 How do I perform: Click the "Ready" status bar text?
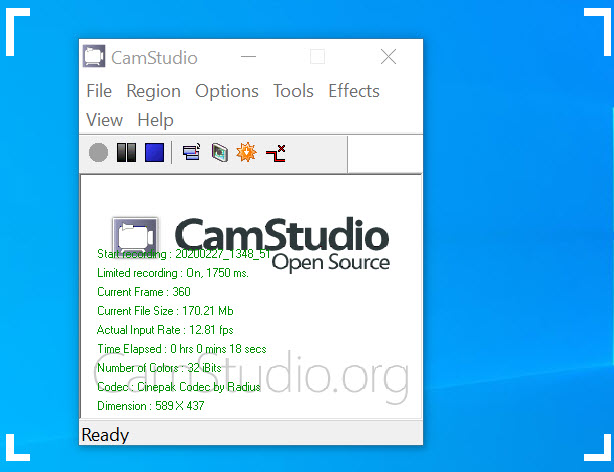pos(105,435)
